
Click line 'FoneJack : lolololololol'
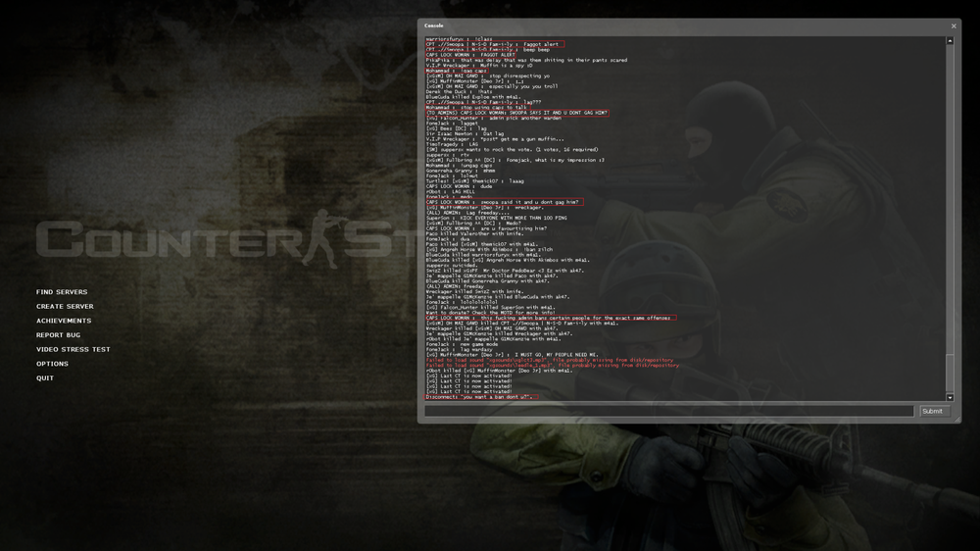(x=462, y=303)
